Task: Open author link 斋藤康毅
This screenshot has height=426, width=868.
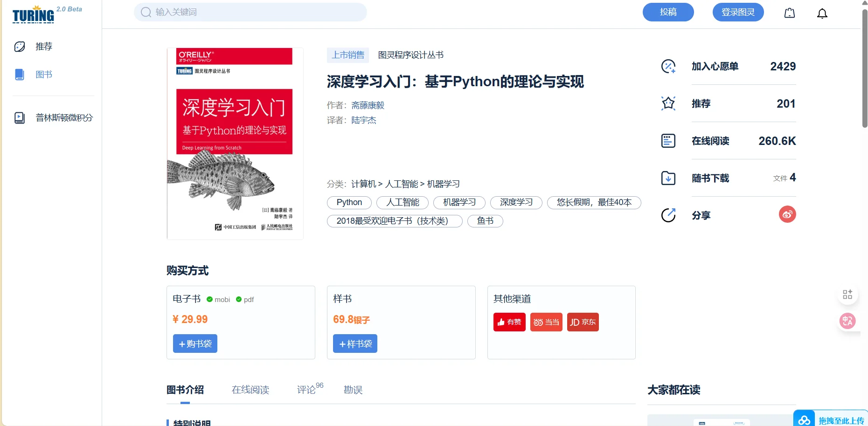Action: 368,105
